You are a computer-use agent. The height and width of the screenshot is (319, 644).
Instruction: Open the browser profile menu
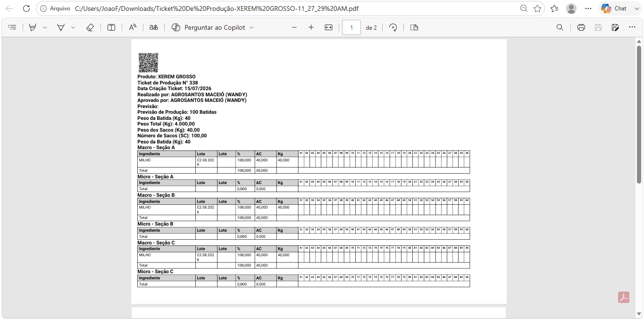coord(571,8)
